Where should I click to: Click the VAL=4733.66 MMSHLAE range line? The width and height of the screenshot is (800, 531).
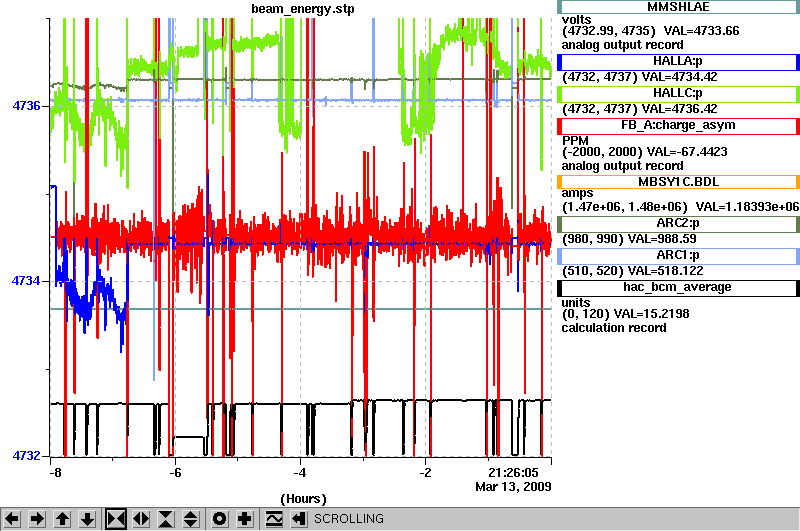[x=651, y=31]
